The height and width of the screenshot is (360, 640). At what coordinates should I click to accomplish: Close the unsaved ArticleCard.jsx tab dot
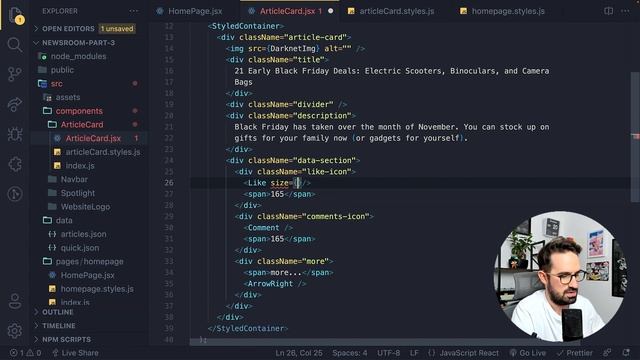click(x=331, y=11)
